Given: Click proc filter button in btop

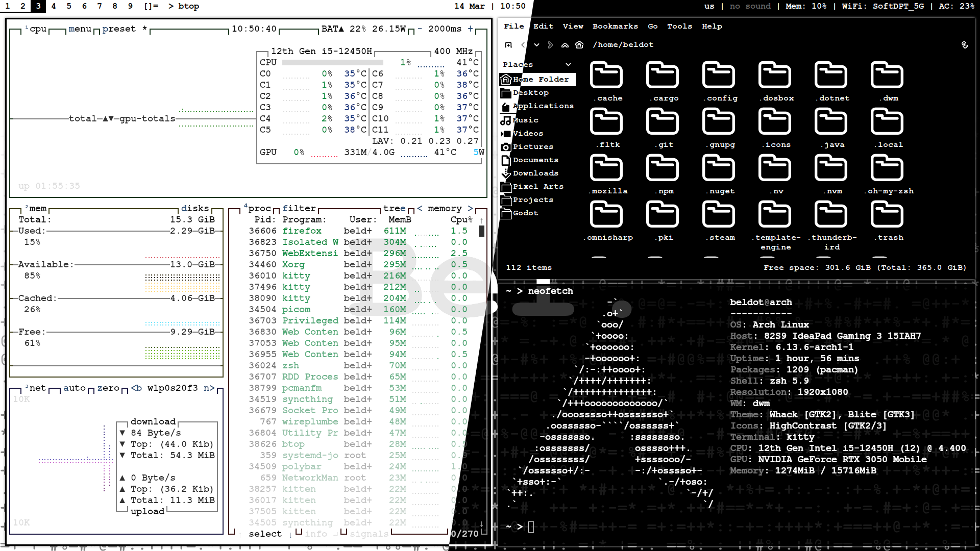Looking at the screenshot, I should tap(299, 208).
